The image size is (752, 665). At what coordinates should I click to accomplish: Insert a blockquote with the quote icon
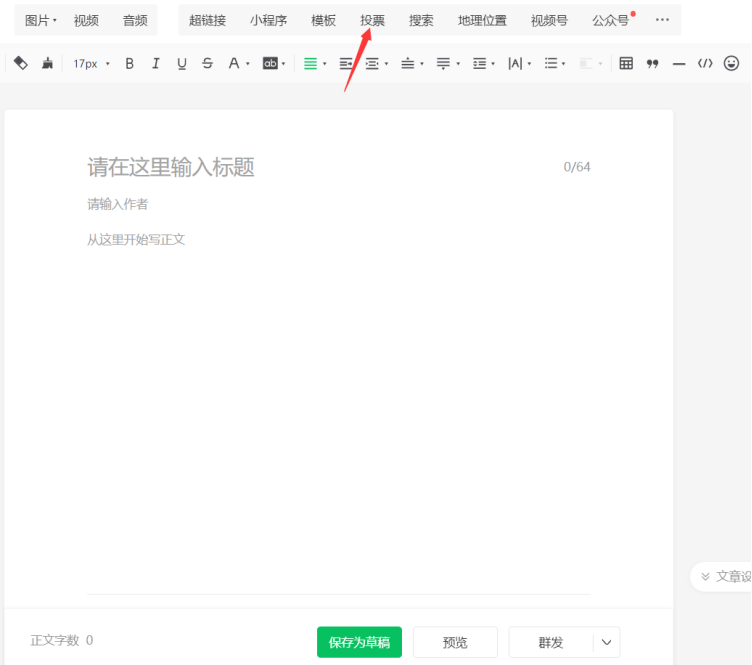[652, 63]
